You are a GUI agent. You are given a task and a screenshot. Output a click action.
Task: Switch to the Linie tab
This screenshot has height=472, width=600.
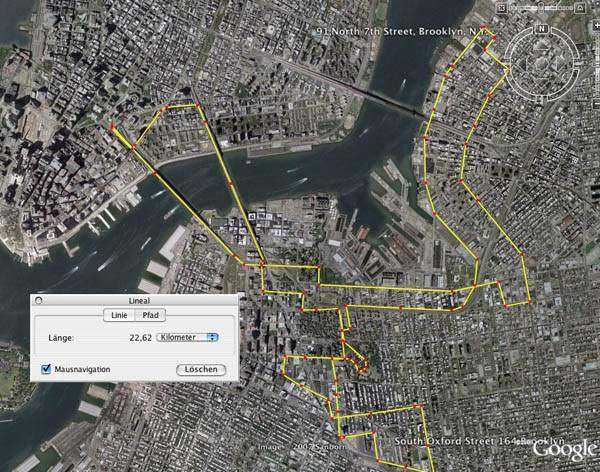[x=119, y=315]
